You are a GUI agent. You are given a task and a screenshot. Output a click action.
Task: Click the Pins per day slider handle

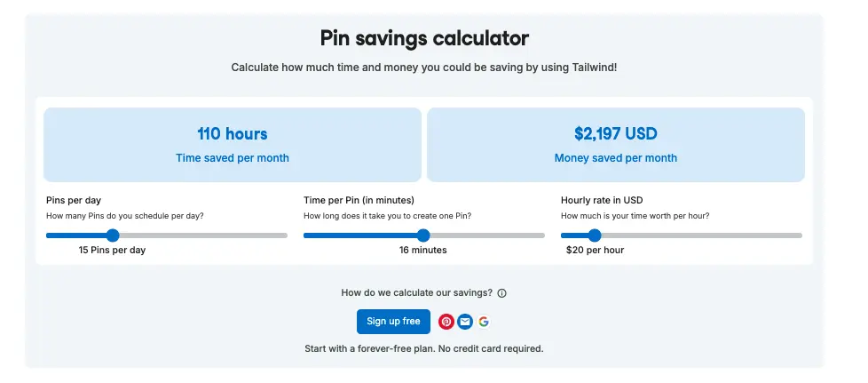pyautogui.click(x=113, y=235)
